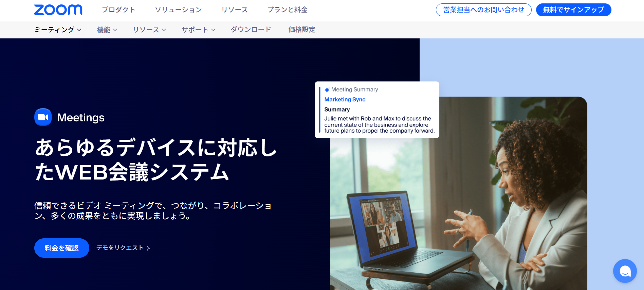The height and width of the screenshot is (290, 644).
Task: Click 営業担当へのお問い合わせ button
Action: (483, 10)
